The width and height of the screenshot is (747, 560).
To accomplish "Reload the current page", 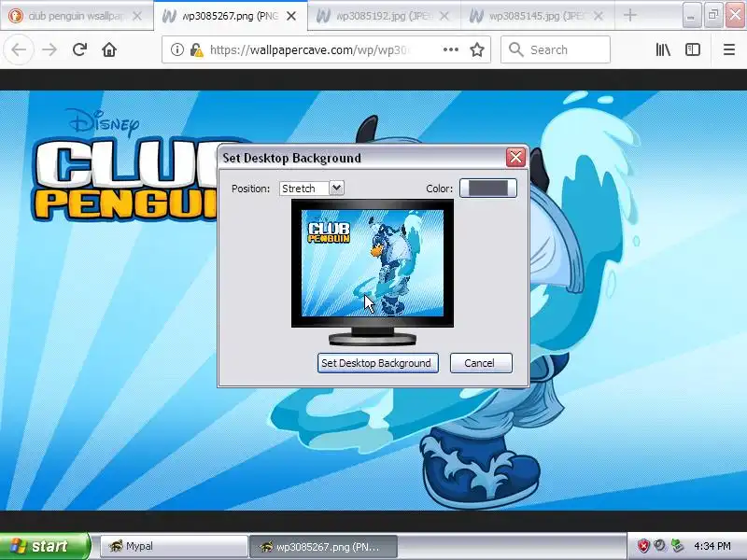I will pyautogui.click(x=79, y=49).
